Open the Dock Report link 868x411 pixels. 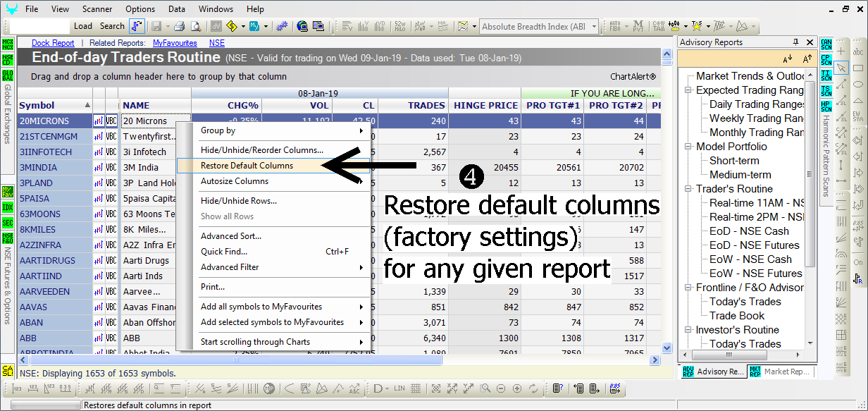(53, 43)
